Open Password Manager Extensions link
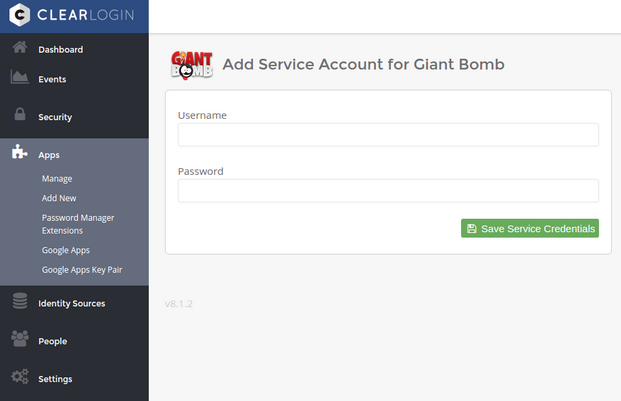 click(78, 224)
